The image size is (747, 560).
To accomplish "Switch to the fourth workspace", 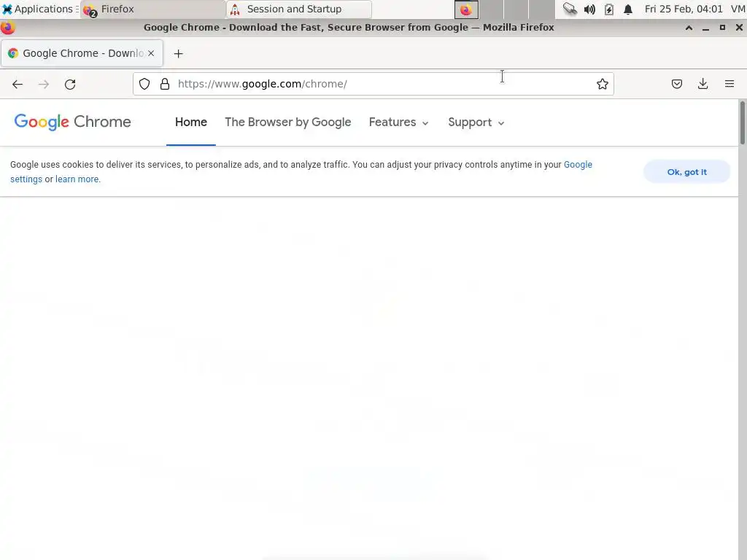I will tap(542, 9).
